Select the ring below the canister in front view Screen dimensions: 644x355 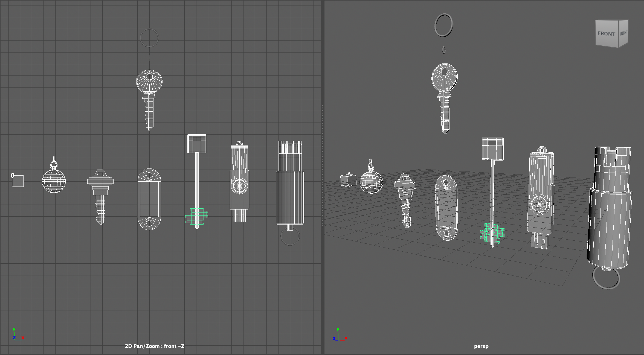point(290,236)
